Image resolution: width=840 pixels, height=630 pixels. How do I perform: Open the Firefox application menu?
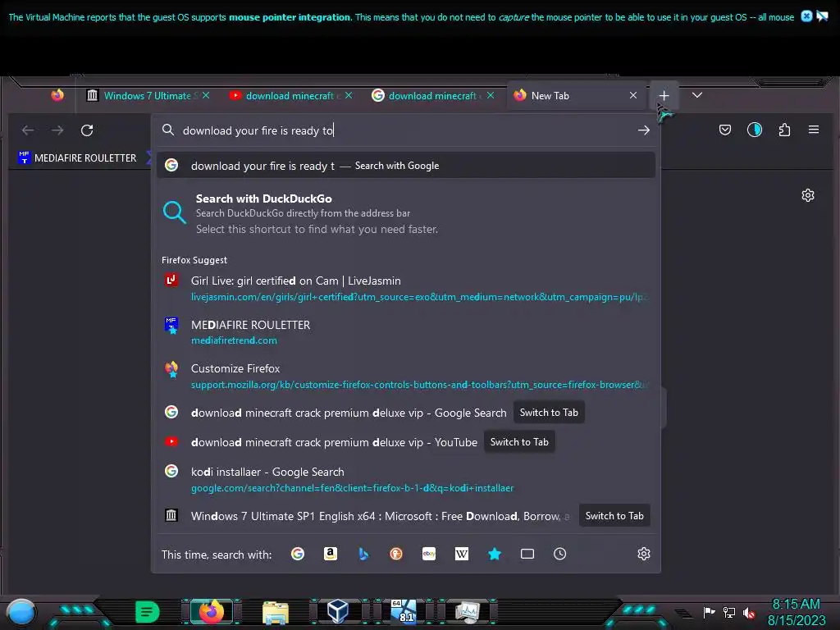click(814, 130)
